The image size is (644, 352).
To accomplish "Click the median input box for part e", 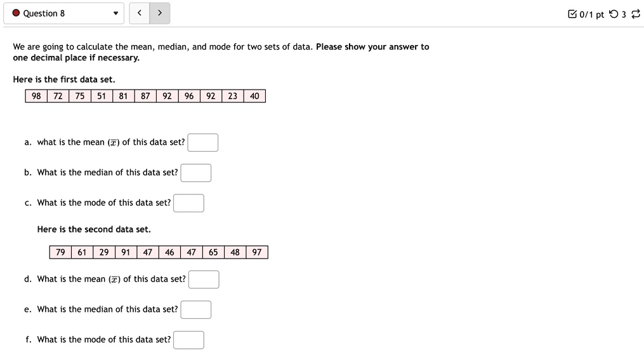I will coord(196,309).
